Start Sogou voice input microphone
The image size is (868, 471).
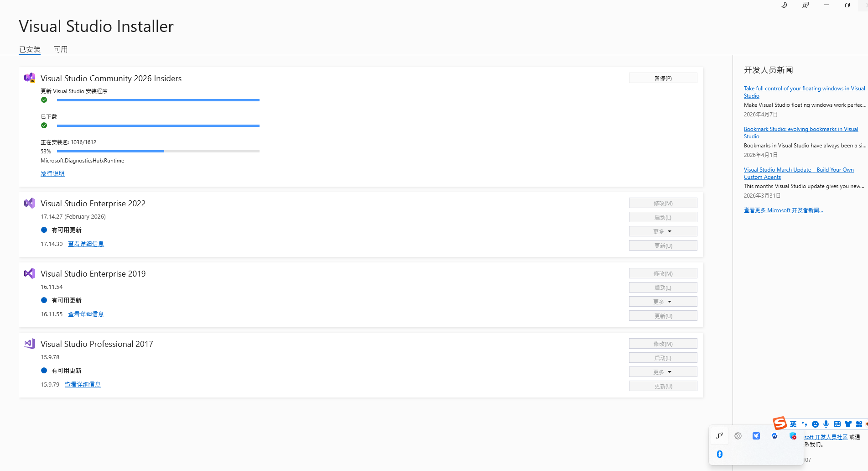pyautogui.click(x=826, y=424)
